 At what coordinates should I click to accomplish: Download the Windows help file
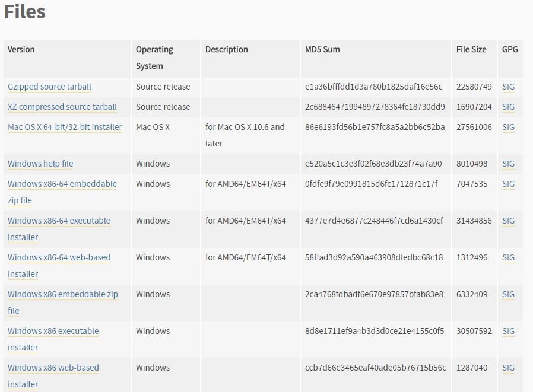tap(40, 164)
